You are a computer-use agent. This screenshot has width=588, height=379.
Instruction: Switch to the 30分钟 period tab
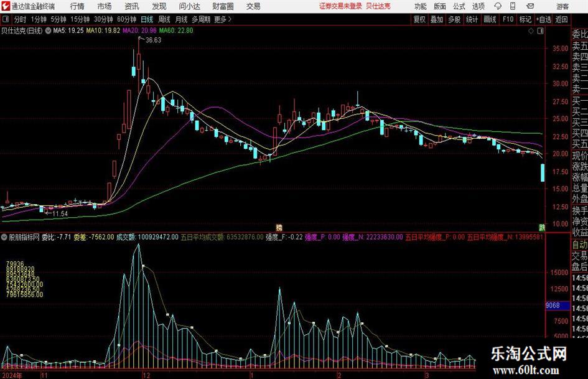(x=103, y=19)
